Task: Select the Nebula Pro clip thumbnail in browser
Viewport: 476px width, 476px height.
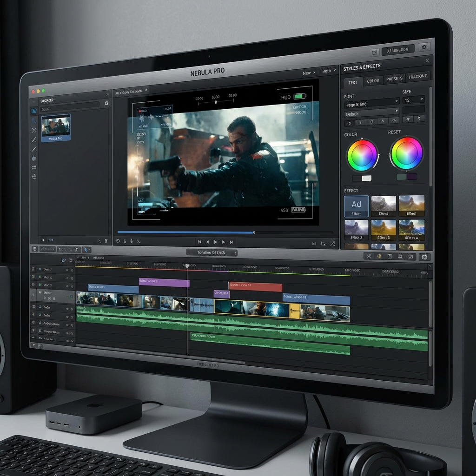Action: [x=56, y=127]
